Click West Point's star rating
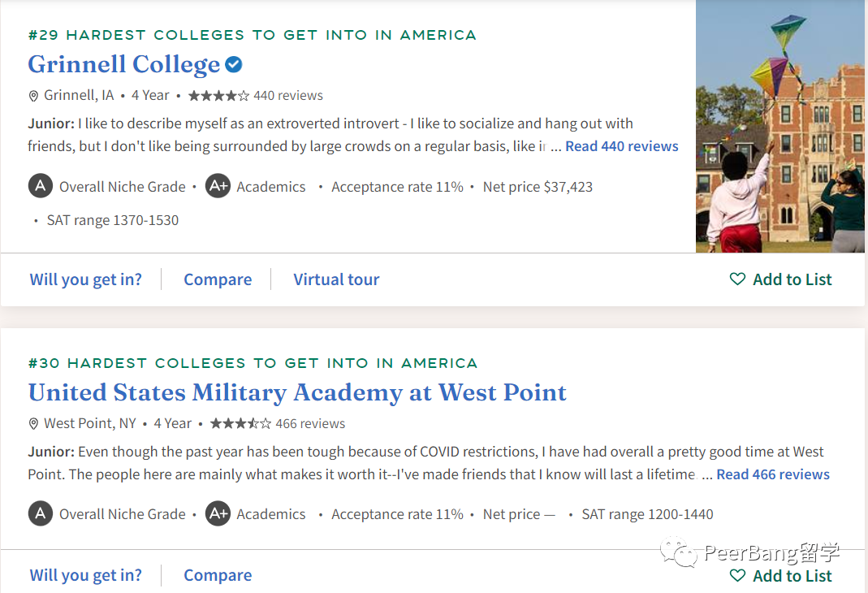This screenshot has height=593, width=868. (240, 424)
